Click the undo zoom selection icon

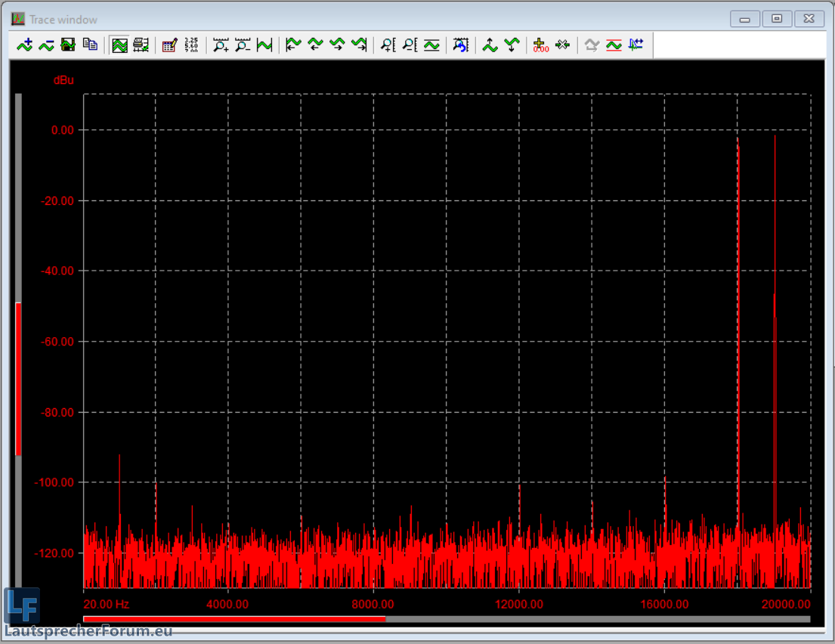pyautogui.click(x=461, y=45)
